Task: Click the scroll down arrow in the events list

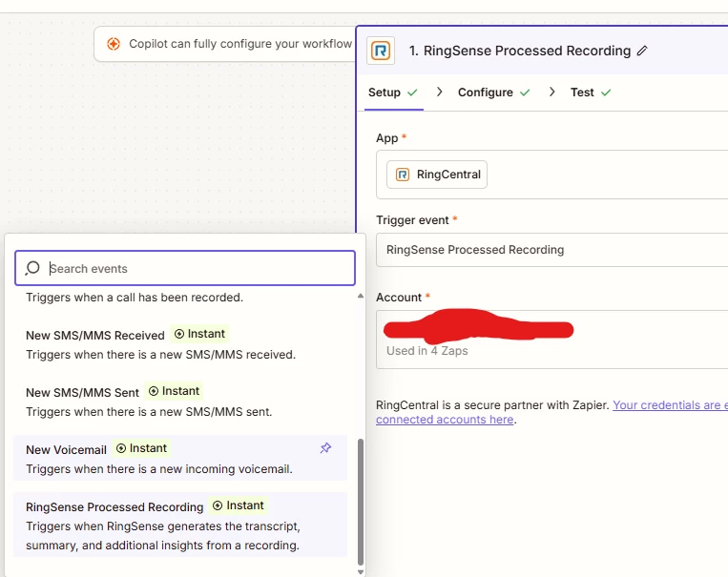Action: [361, 572]
